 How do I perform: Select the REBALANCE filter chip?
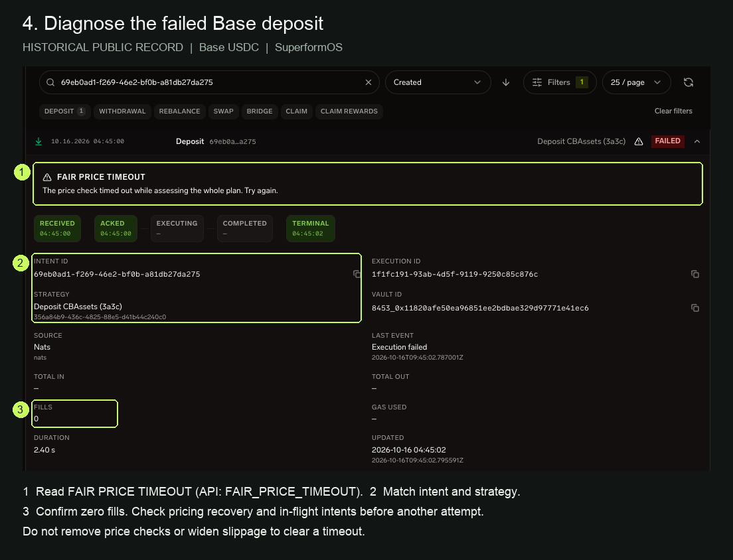[179, 111]
